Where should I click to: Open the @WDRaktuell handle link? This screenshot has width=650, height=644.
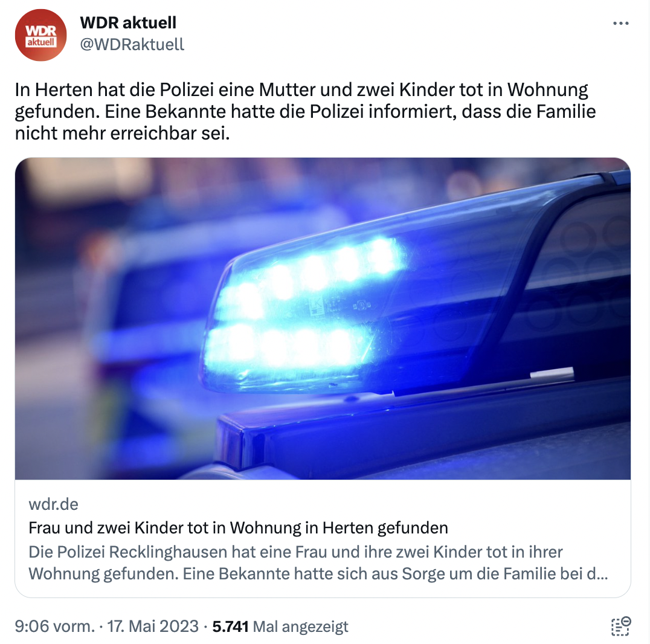pyautogui.click(x=132, y=44)
